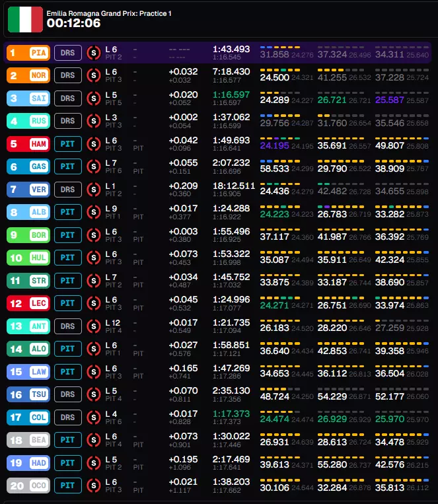Click COL's green last lap 1:17.373

(231, 414)
